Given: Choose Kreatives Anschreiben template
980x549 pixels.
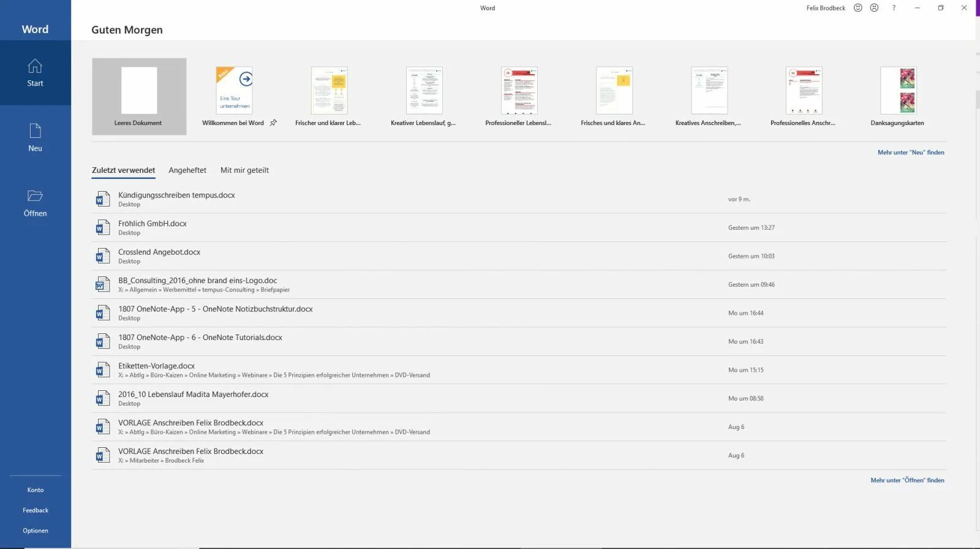Looking at the screenshot, I should tap(709, 96).
